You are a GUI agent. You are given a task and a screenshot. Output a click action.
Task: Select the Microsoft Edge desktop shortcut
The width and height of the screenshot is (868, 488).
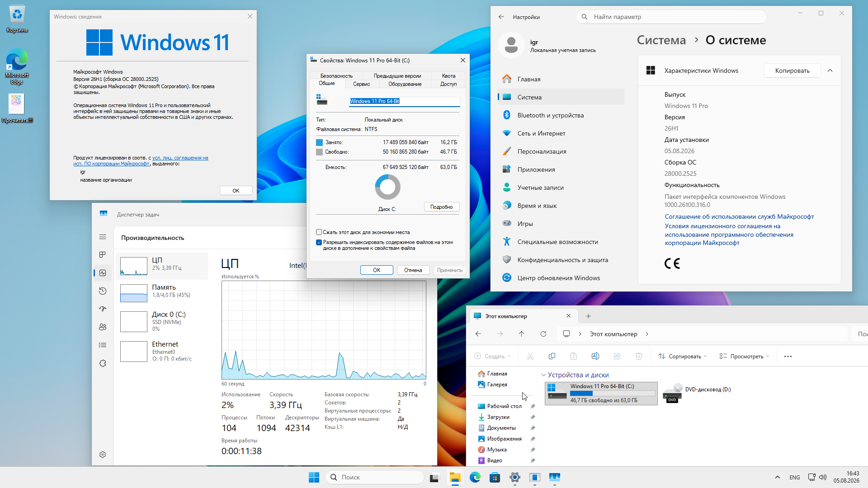17,66
